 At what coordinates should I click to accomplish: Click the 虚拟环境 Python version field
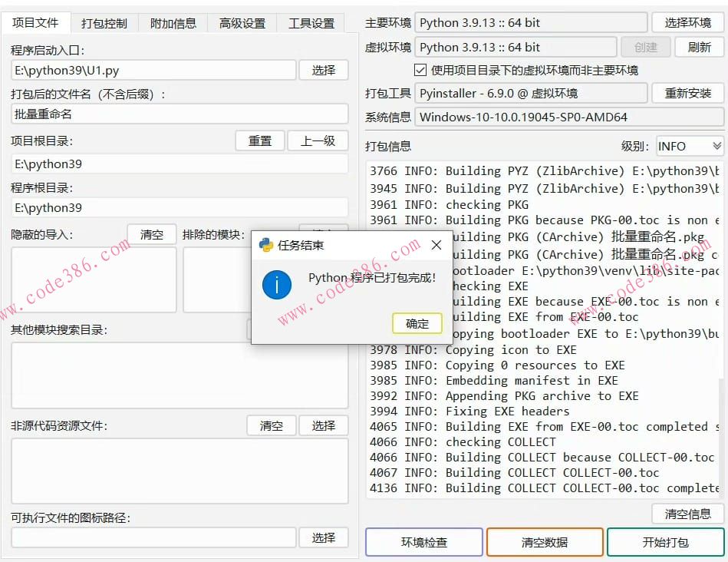(x=516, y=47)
